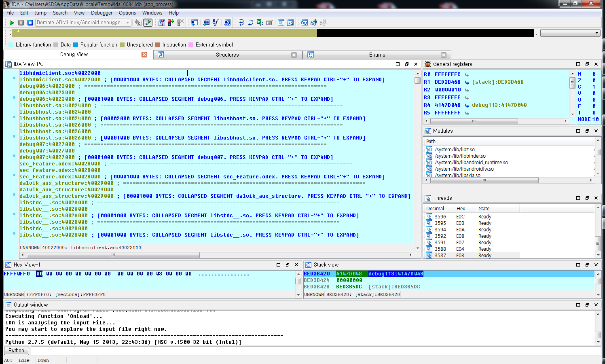Open the Debugger menu

tap(102, 13)
